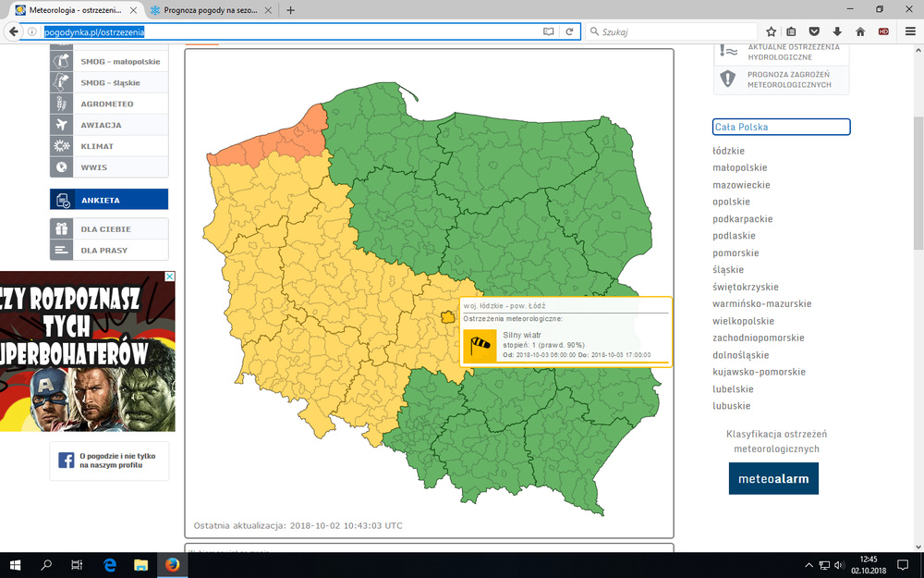Open the Windows notification center icon
Image resolution: width=924 pixels, height=578 pixels.
(x=903, y=565)
